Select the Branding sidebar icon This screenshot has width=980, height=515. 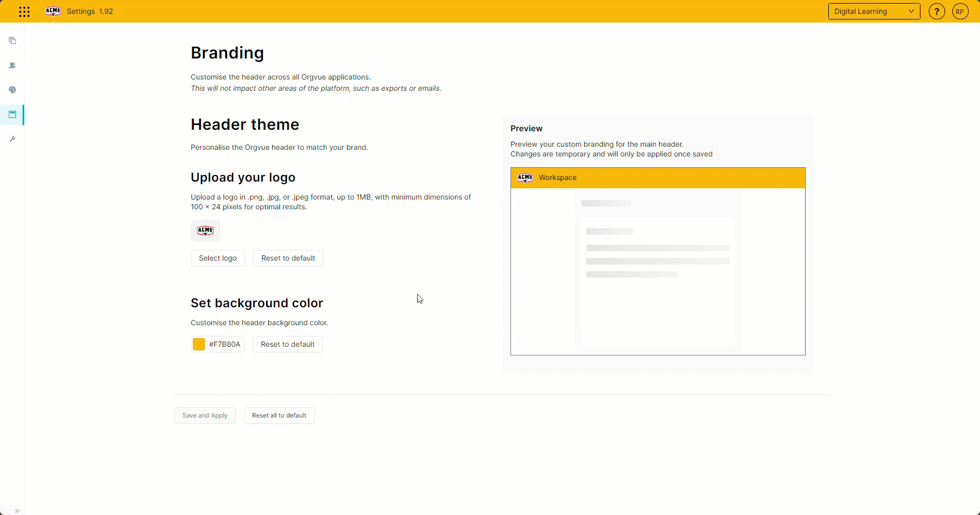12,114
